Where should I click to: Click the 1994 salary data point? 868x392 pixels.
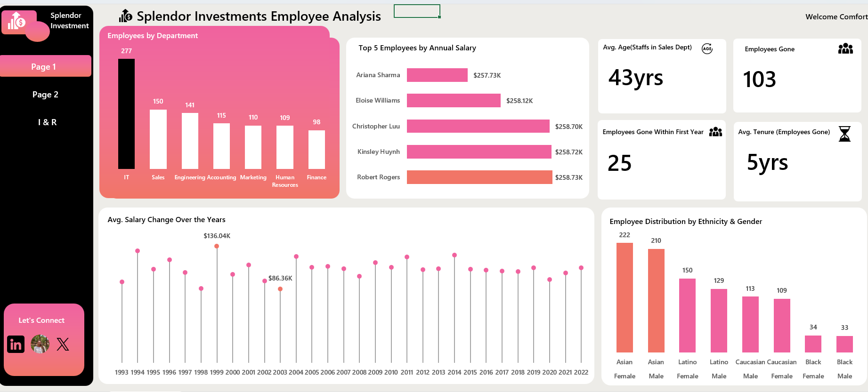point(138,251)
